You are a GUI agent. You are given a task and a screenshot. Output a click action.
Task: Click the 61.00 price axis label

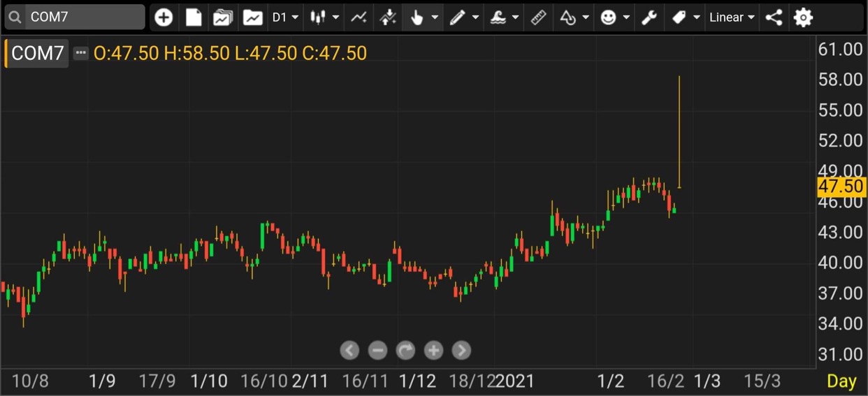(x=841, y=49)
